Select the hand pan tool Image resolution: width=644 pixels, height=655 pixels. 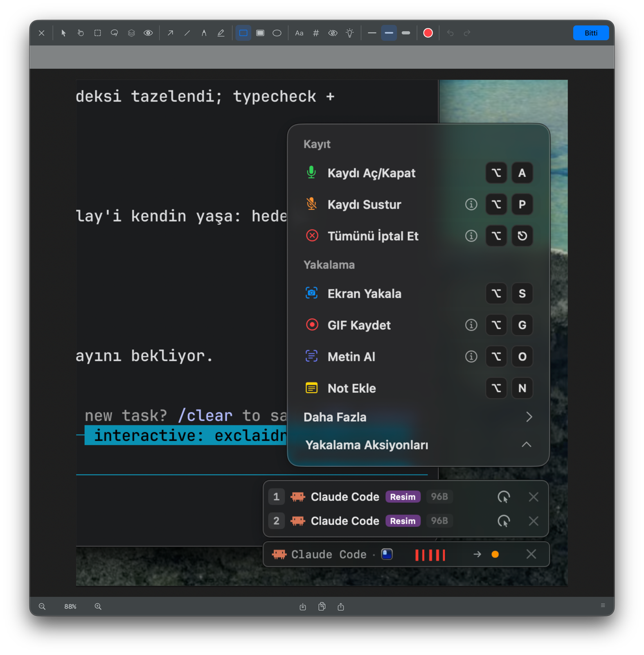click(x=81, y=33)
